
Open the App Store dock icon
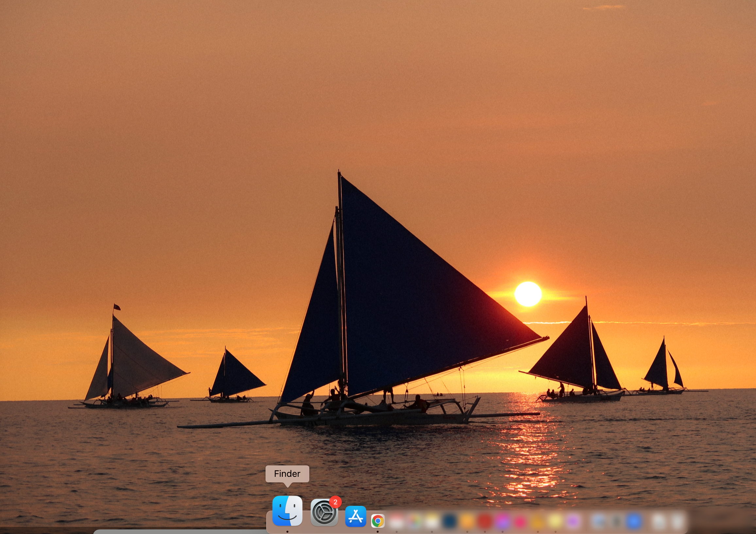[x=355, y=517]
